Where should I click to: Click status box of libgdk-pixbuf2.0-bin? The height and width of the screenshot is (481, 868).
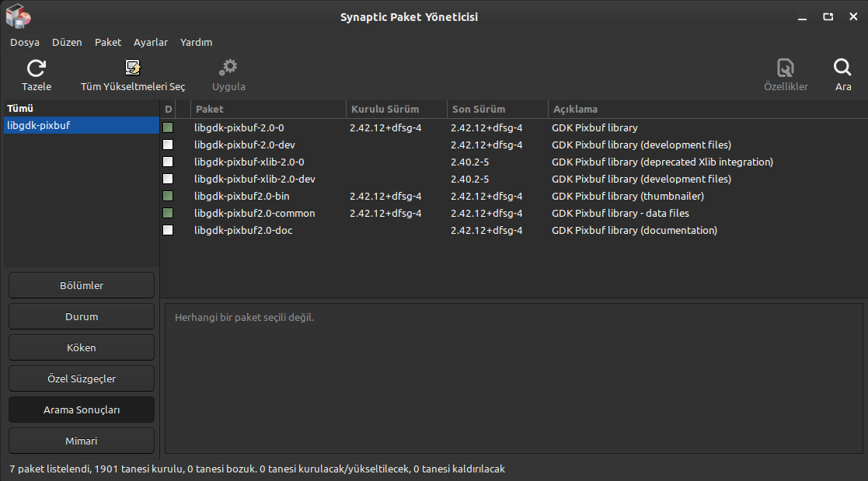(x=168, y=196)
